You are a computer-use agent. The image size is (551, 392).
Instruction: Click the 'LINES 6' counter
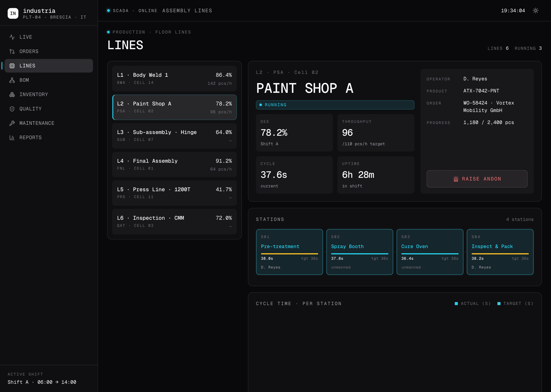click(498, 48)
